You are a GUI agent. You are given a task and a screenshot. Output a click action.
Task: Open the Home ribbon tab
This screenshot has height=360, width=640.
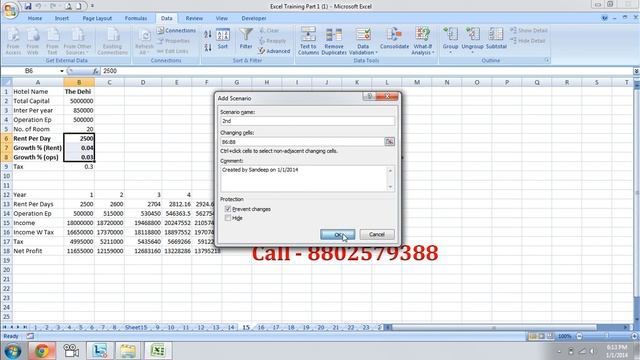pyautogui.click(x=35, y=18)
